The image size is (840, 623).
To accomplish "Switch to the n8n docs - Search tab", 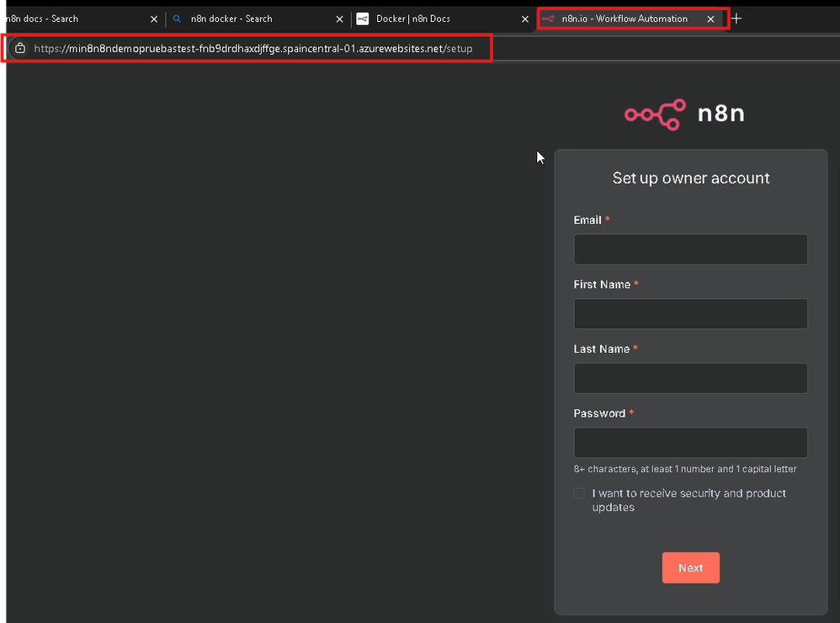I will coord(80,19).
